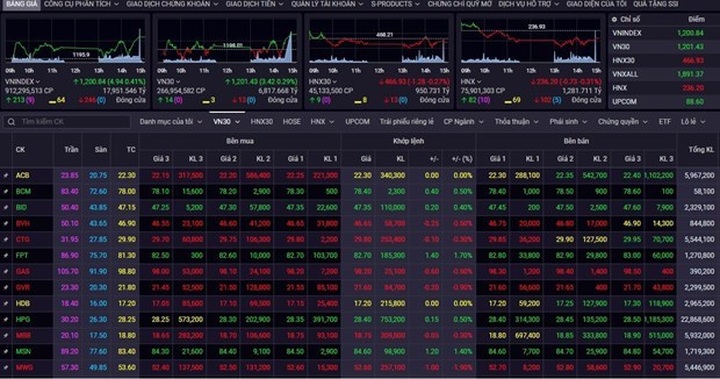Open the Thỏa thuận dropdown

tap(517, 122)
